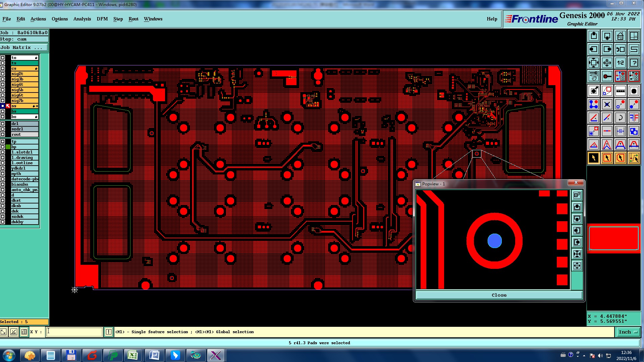
Task: Click the red overview thumbnail on right panel
Action: pyautogui.click(x=614, y=238)
